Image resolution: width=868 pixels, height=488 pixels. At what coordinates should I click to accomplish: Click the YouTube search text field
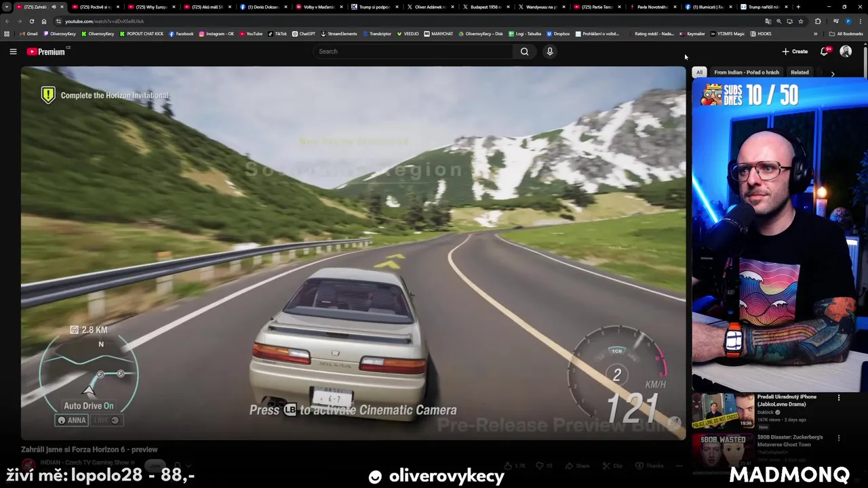coord(412,52)
